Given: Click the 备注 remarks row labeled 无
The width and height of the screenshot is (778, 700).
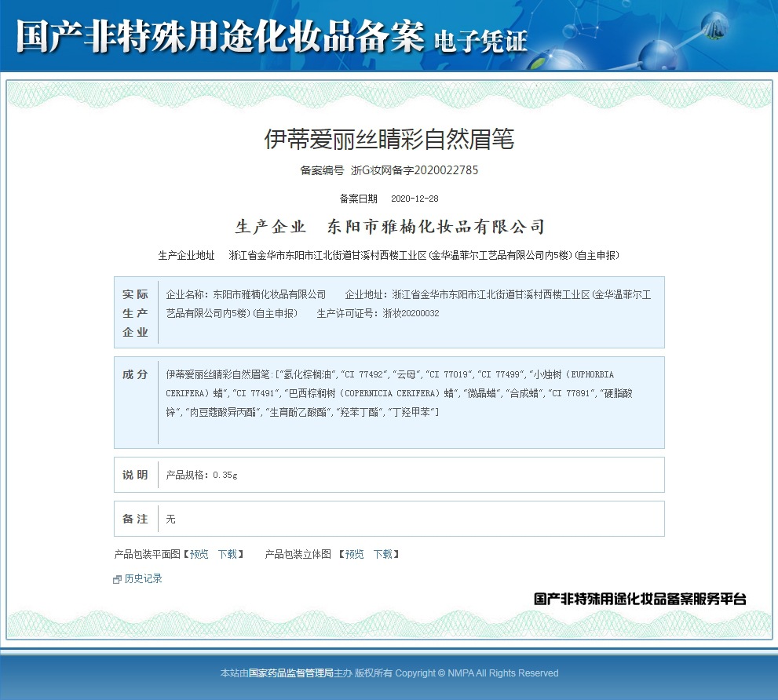Looking at the screenshot, I should coord(389,519).
